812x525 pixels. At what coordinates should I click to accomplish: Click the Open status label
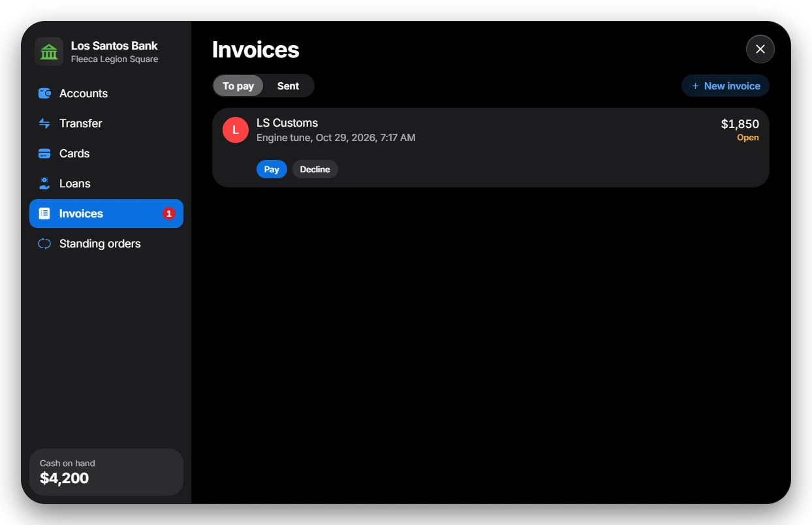[x=748, y=138]
